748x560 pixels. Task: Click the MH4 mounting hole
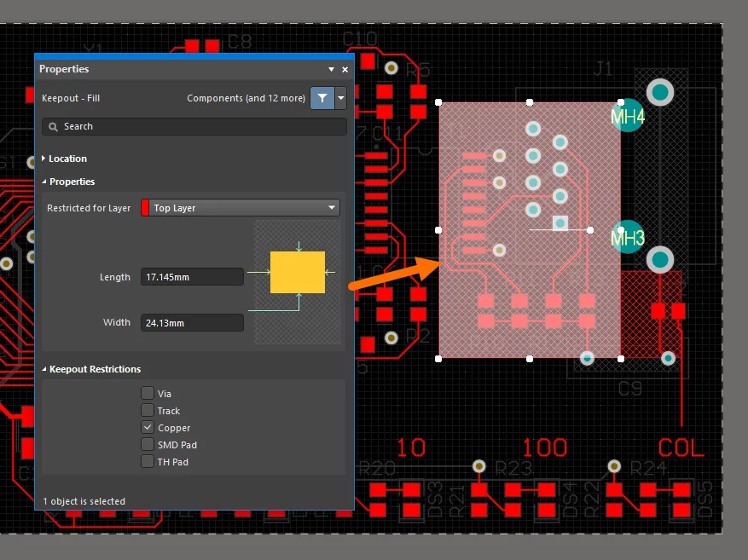(x=628, y=116)
